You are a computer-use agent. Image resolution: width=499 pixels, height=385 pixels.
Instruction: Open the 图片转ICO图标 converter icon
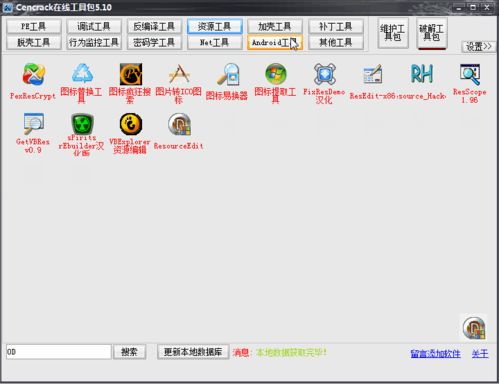tap(179, 74)
